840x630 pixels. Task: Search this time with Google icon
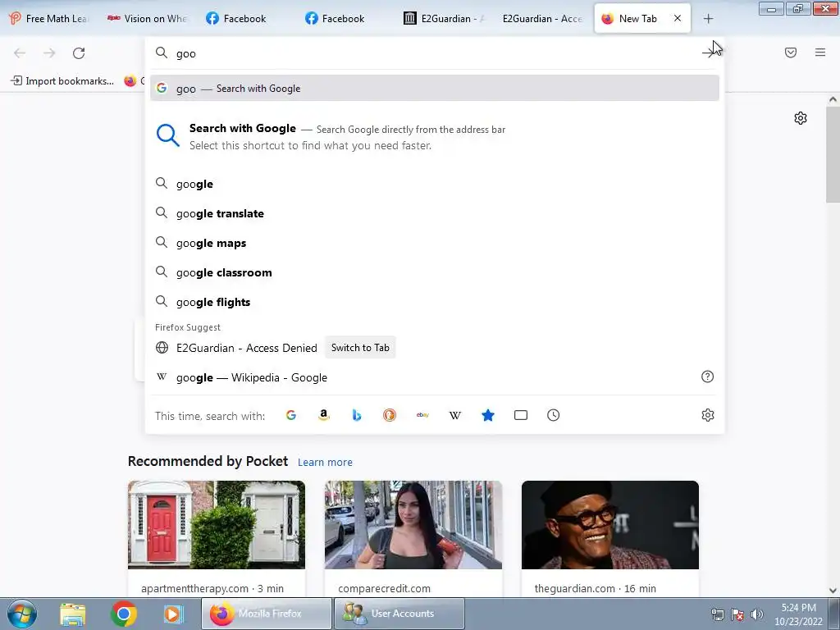[291, 415]
